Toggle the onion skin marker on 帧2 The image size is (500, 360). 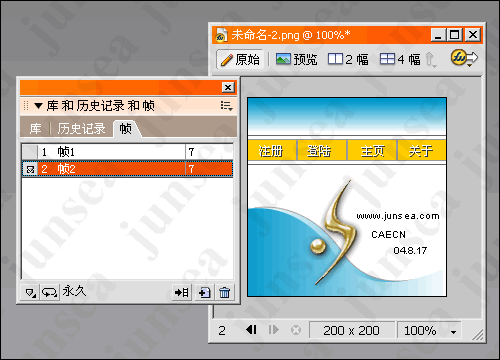(30, 170)
